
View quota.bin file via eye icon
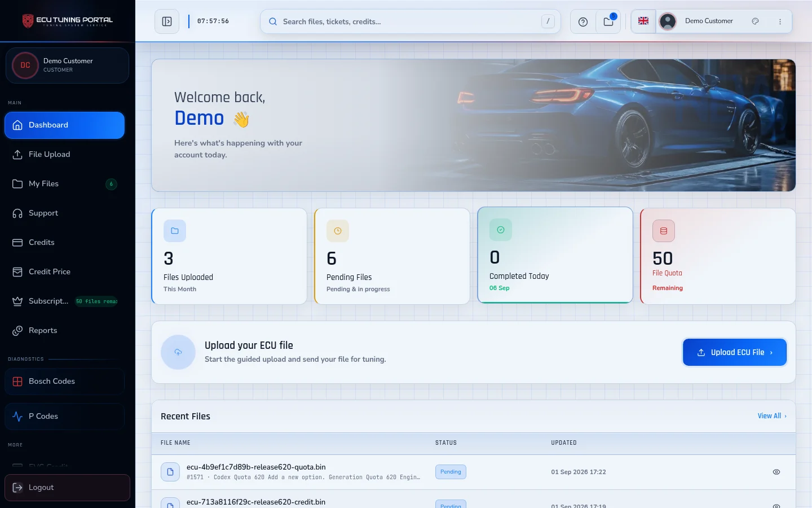coord(776,472)
